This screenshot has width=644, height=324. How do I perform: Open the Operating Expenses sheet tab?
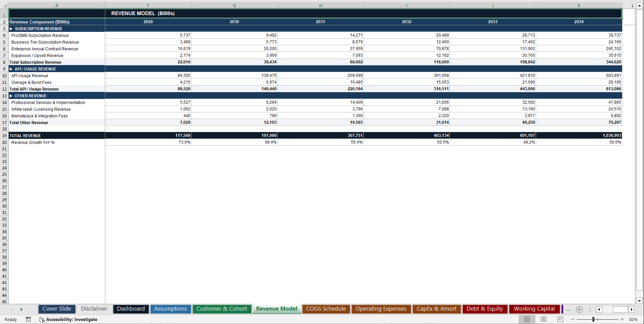(381, 309)
